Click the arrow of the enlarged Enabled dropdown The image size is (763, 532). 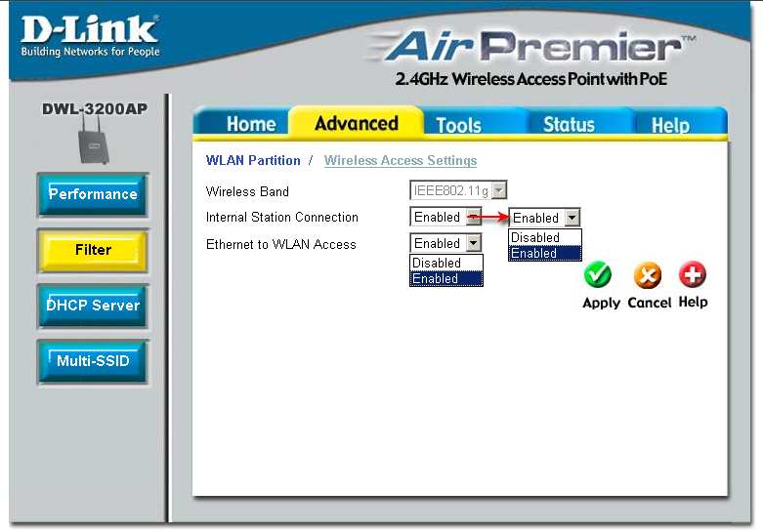pos(572,218)
